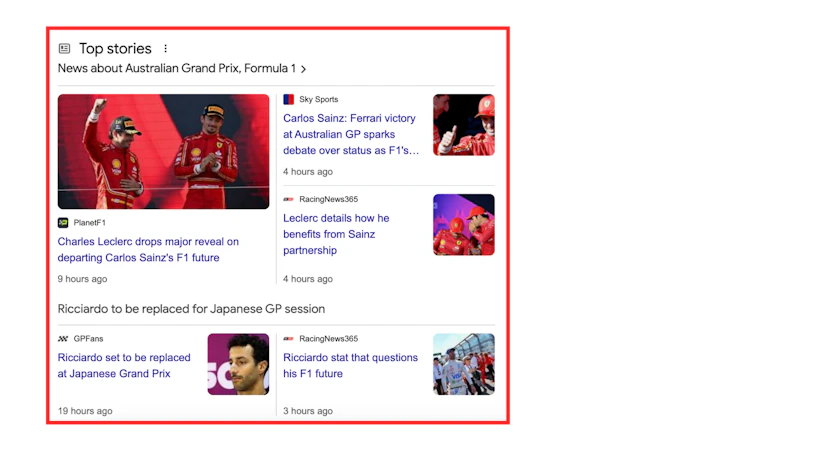Open Ricciardo set to be replaced article
816x459 pixels.
[124, 365]
